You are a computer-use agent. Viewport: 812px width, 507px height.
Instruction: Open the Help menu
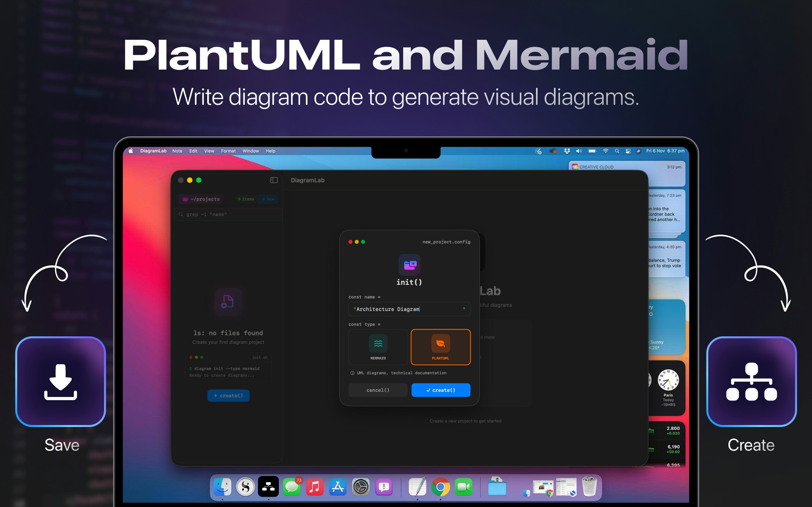[x=270, y=151]
